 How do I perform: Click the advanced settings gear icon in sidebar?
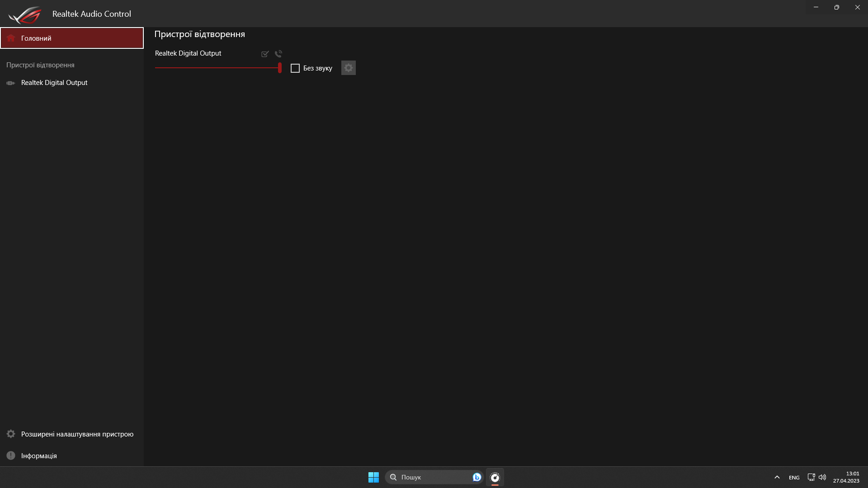tap(11, 434)
